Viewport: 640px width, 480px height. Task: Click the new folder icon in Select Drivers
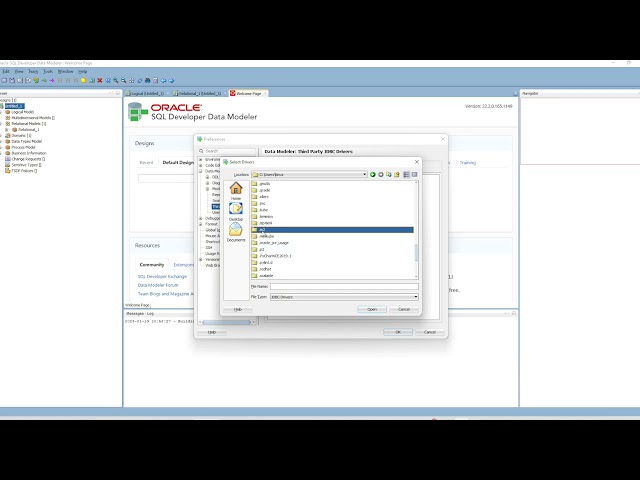click(x=396, y=175)
